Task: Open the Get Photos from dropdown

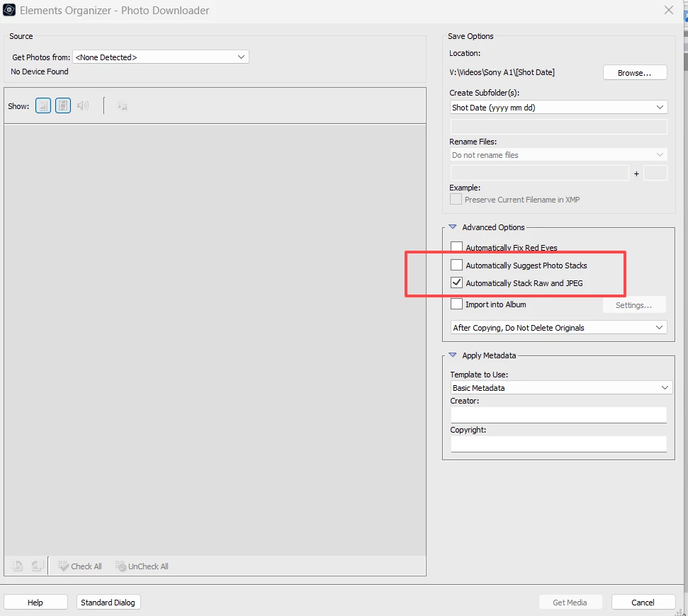Action: point(161,57)
